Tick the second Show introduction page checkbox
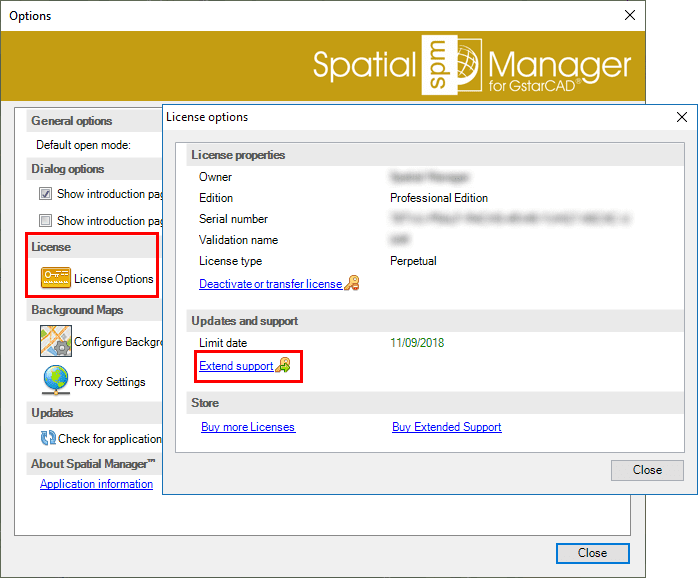The image size is (698, 578). coord(45,220)
